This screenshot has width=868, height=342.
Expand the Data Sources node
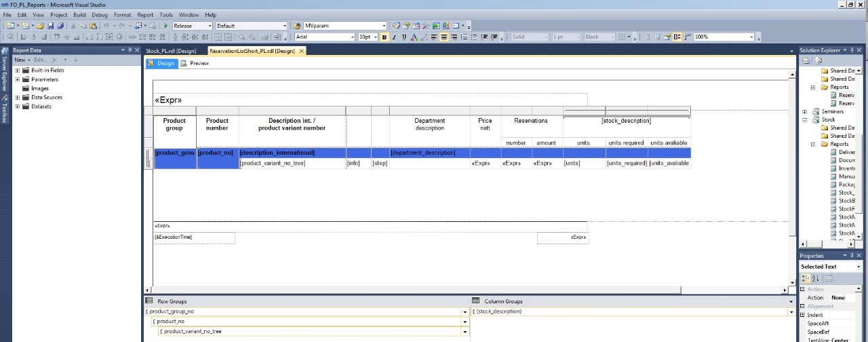tap(18, 97)
